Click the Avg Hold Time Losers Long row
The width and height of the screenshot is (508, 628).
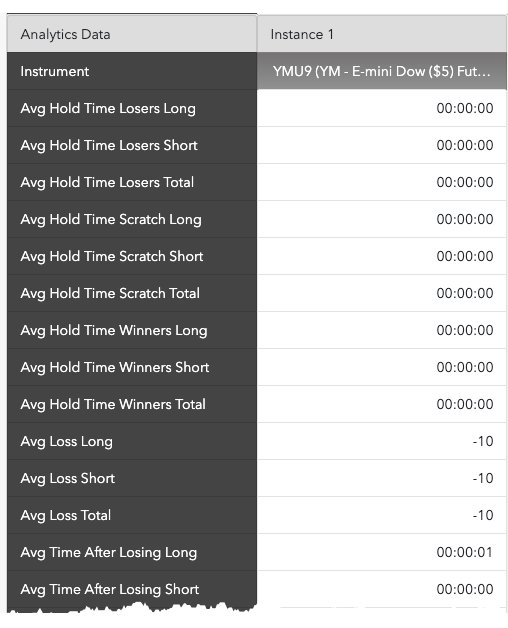click(257, 108)
